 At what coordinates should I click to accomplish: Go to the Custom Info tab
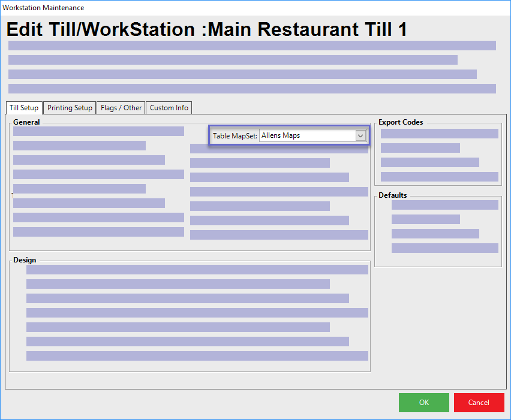169,108
